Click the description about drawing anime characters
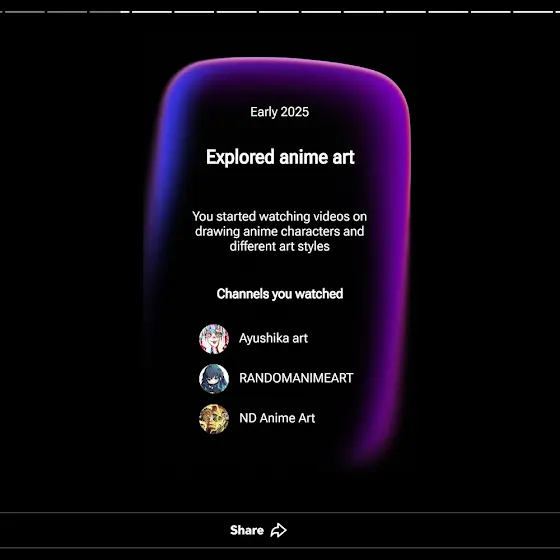The width and height of the screenshot is (560, 560). [279, 231]
